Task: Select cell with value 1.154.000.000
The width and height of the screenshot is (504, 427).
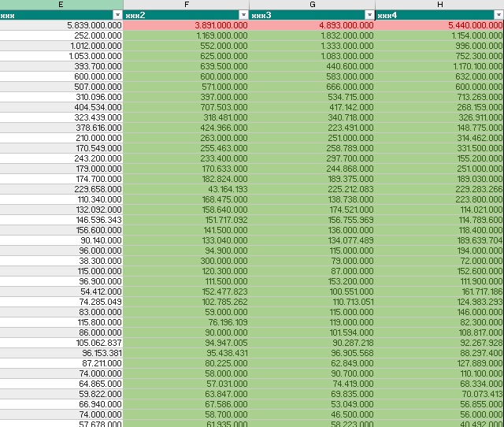Action: click(x=439, y=35)
